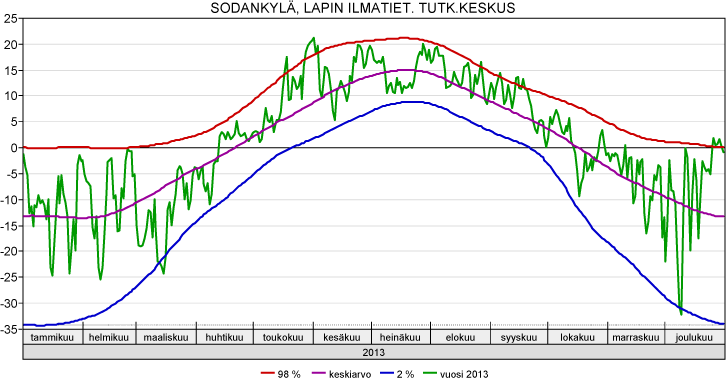
Task: Select the lokakuu month cell
Action: [578, 337]
